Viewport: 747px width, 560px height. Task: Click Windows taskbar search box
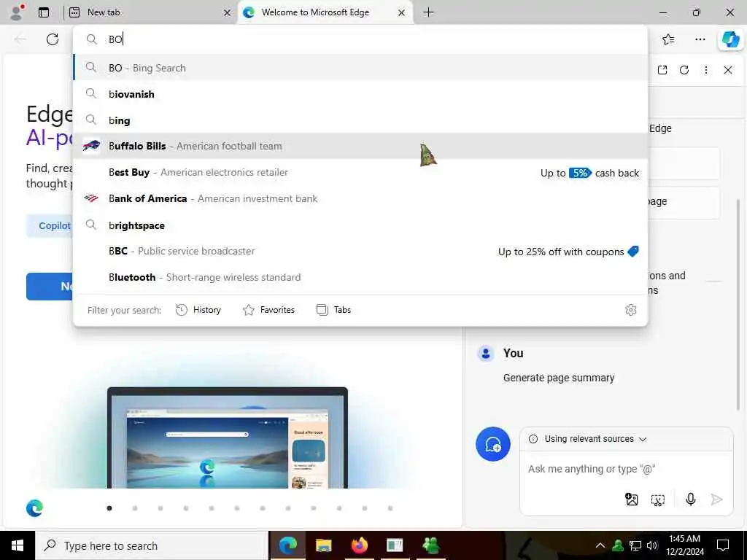click(152, 545)
